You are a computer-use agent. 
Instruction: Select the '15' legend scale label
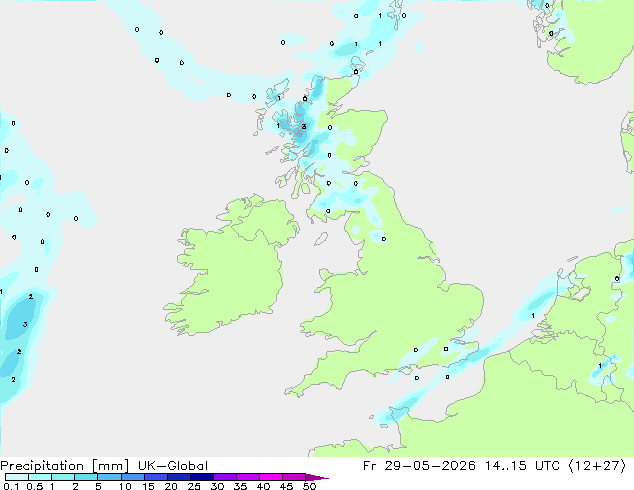pyautogui.click(x=148, y=486)
